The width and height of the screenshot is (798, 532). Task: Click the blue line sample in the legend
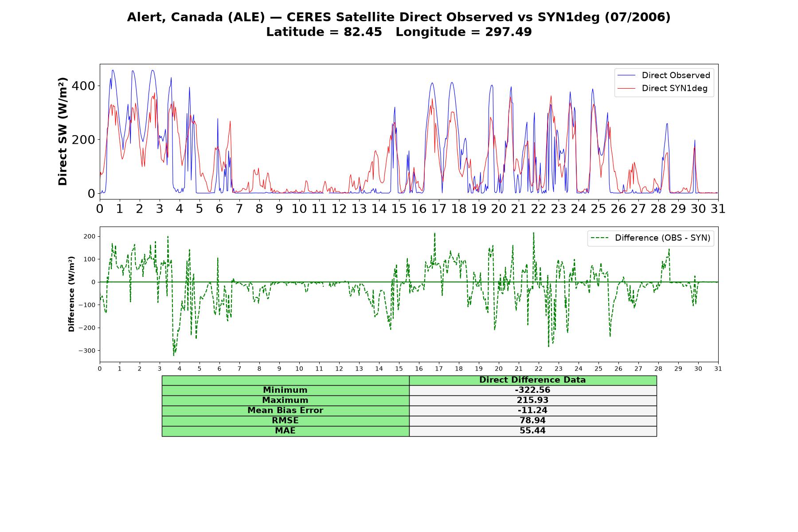(626, 75)
